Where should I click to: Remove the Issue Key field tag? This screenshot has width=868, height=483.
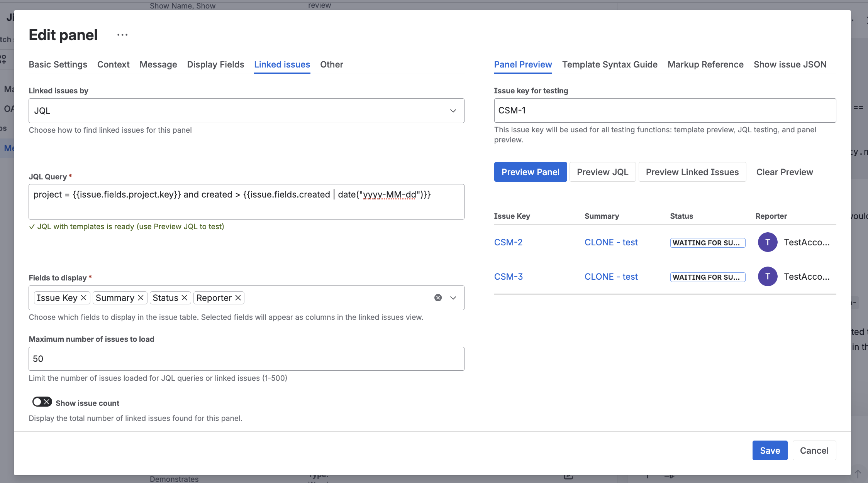click(x=83, y=298)
